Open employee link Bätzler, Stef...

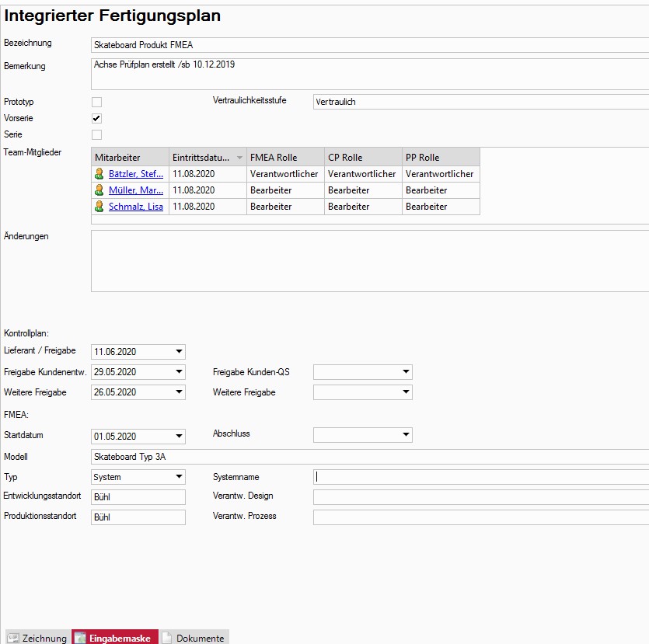point(136,174)
